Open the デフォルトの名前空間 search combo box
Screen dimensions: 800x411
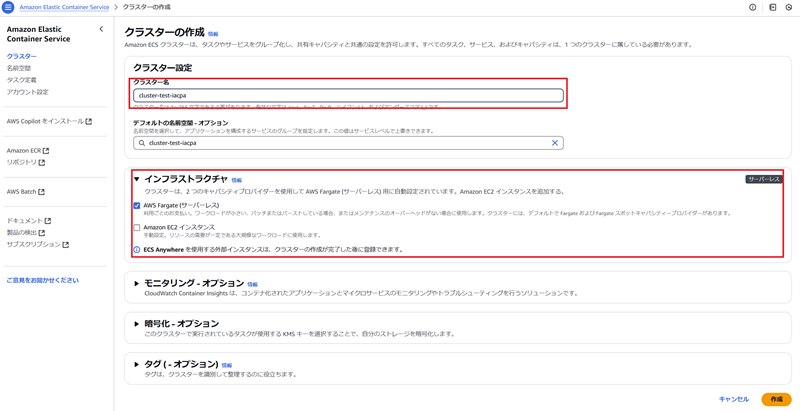coord(348,143)
